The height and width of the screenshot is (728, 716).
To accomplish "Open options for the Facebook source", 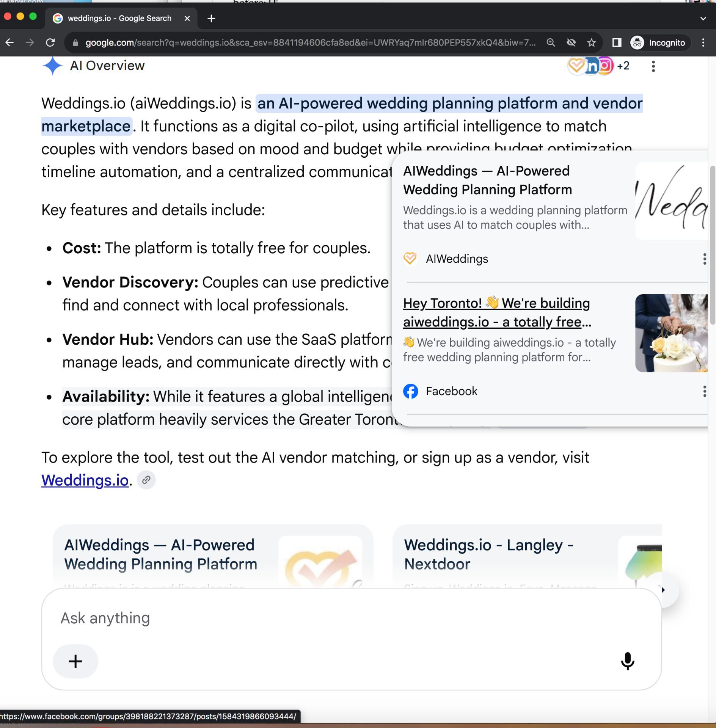I will coord(704,391).
